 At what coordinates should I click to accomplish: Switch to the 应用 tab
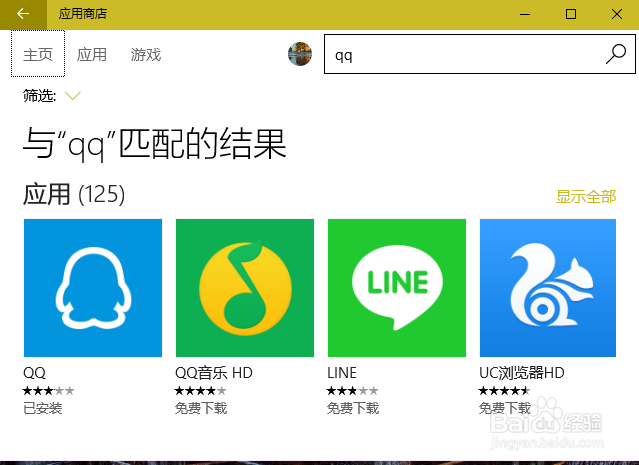coord(92,54)
